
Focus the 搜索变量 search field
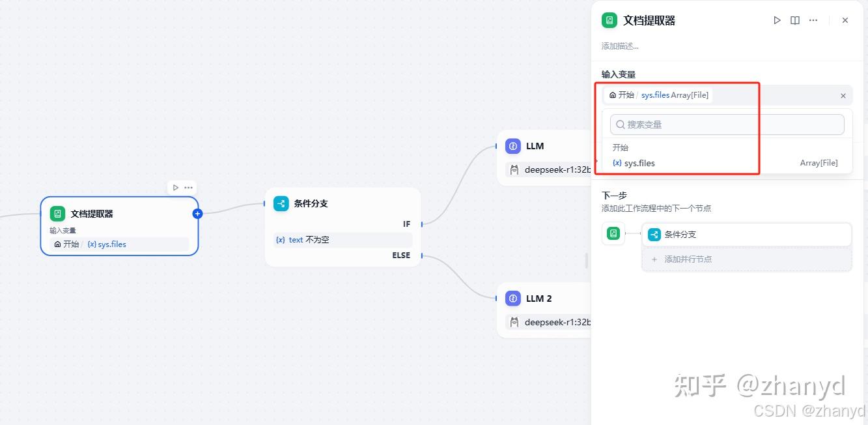tap(727, 125)
